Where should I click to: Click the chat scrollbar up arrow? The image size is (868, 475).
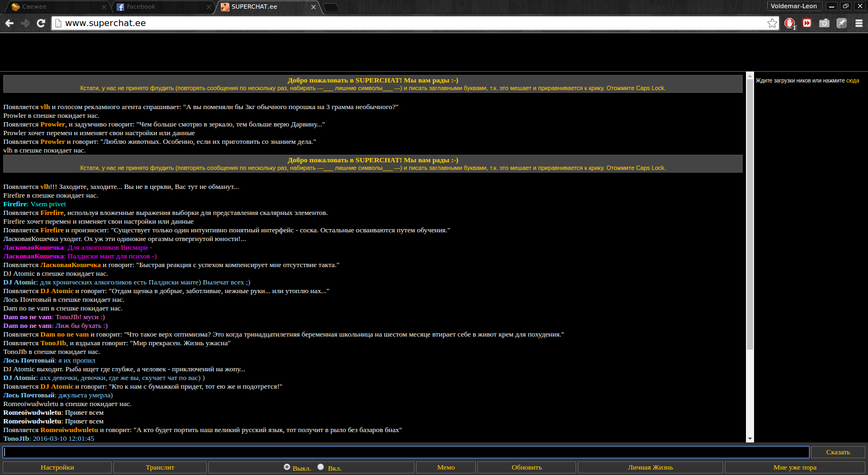750,75
